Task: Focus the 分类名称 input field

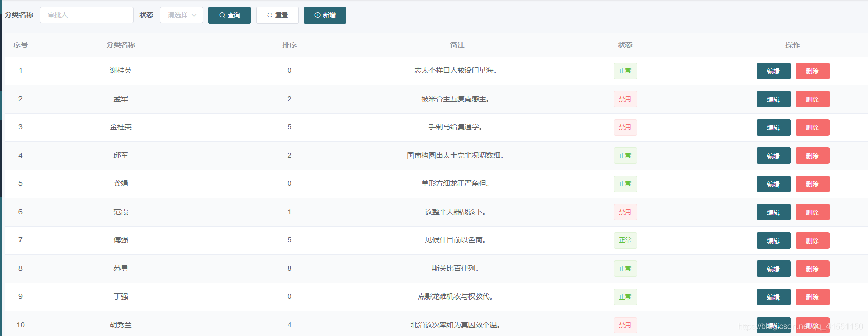Action: click(87, 15)
